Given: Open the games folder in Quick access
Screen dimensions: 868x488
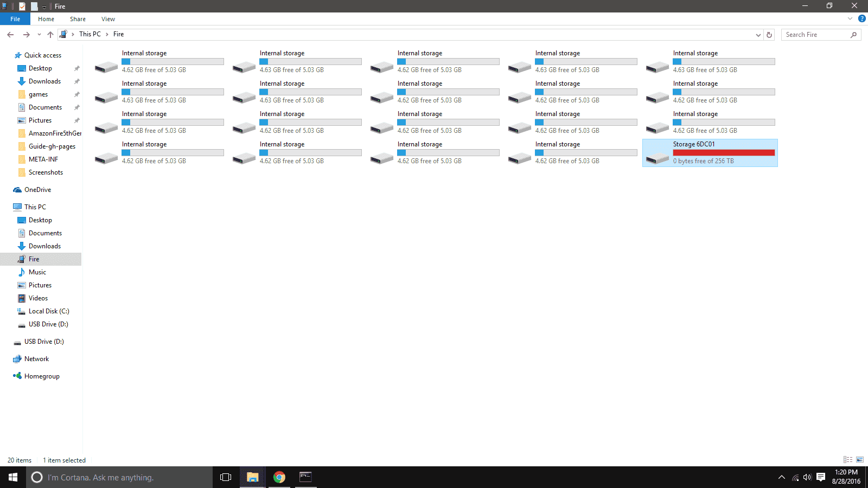Looking at the screenshot, I should coord(38,94).
